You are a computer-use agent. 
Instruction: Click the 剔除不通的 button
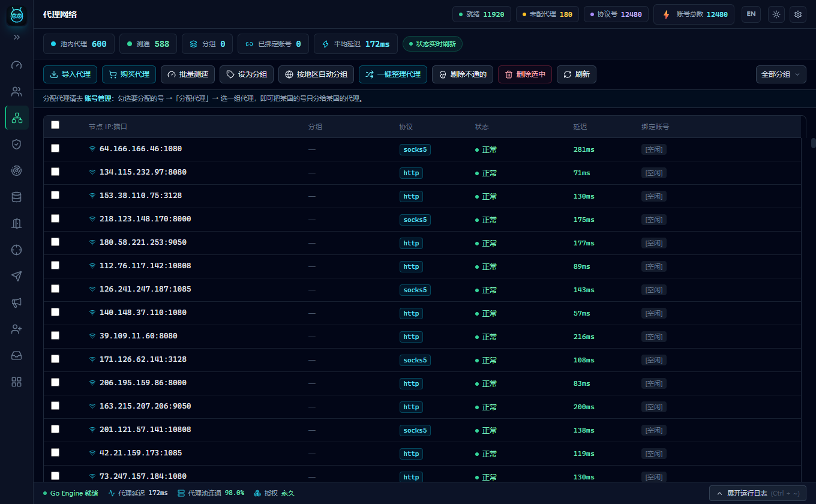point(463,74)
